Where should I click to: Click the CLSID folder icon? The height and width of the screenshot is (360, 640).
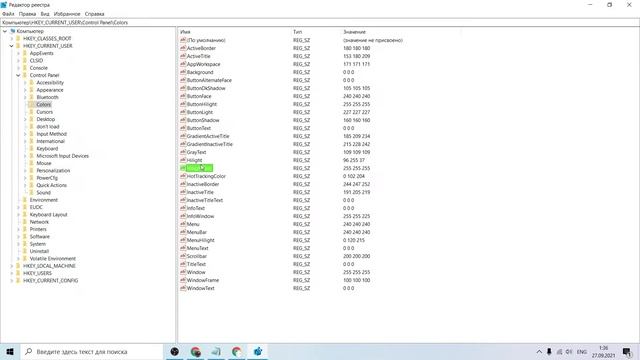point(24,60)
